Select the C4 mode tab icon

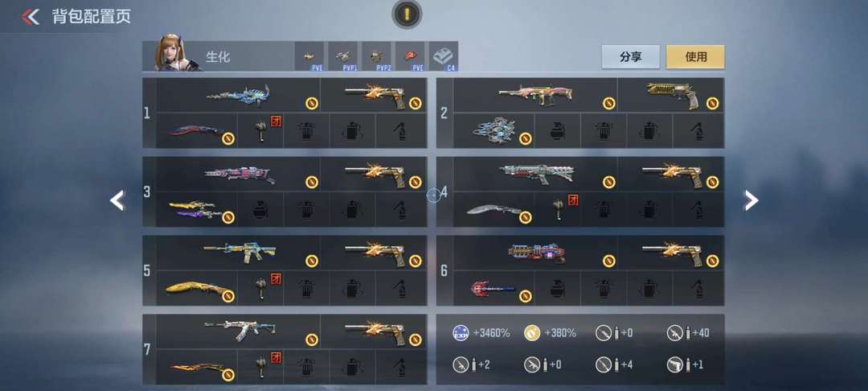tap(443, 56)
